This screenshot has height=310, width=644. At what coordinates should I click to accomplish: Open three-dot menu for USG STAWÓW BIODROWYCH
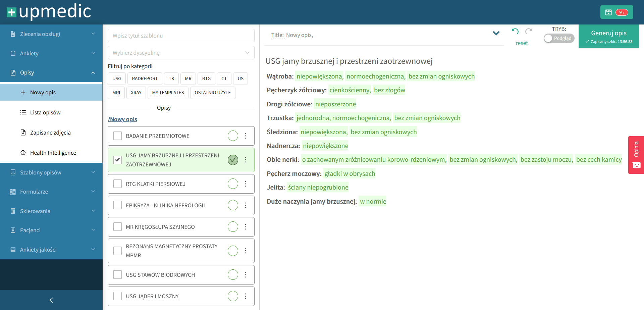pos(246,275)
